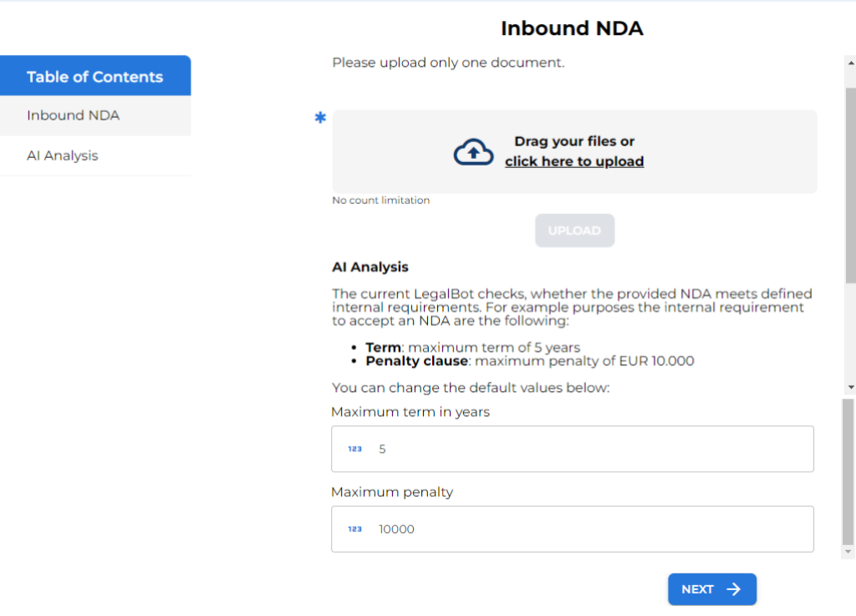
Task: Click the upper scrollbar's down arrow
Action: 850,387
